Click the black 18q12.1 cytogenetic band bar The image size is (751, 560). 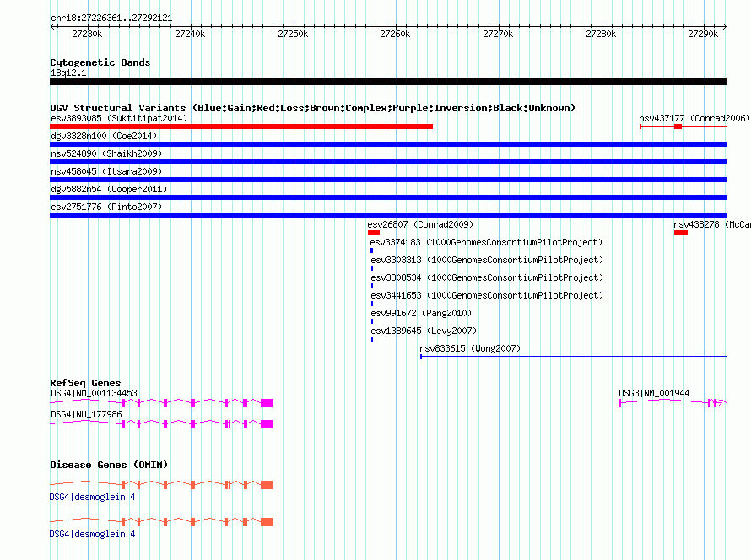coord(388,82)
